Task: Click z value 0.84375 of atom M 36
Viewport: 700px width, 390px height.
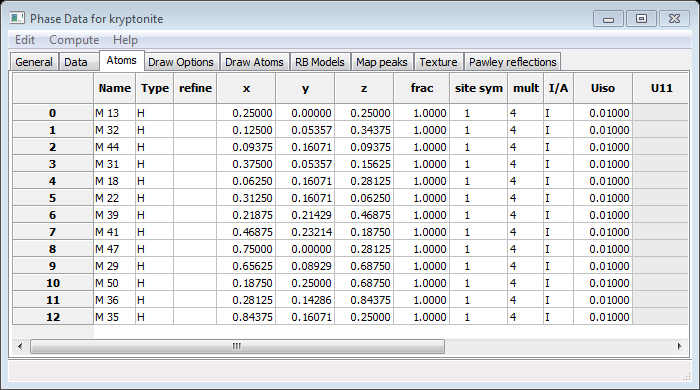Action: click(364, 300)
